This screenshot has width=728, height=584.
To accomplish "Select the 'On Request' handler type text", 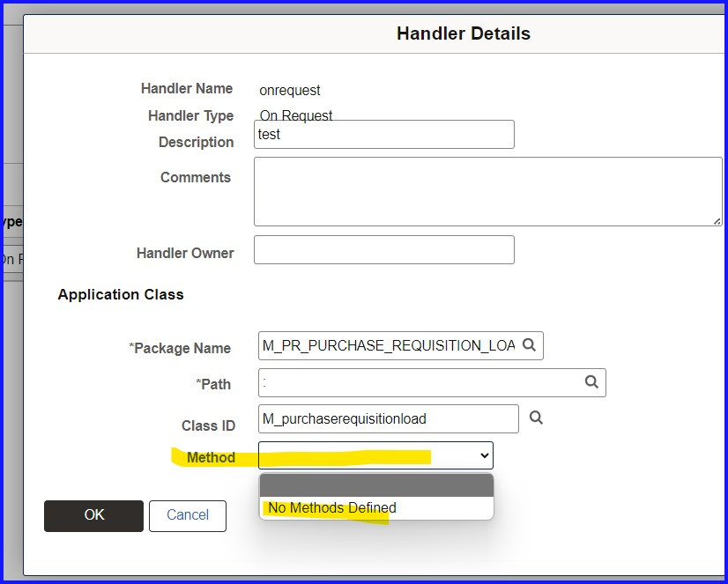I will click(296, 115).
